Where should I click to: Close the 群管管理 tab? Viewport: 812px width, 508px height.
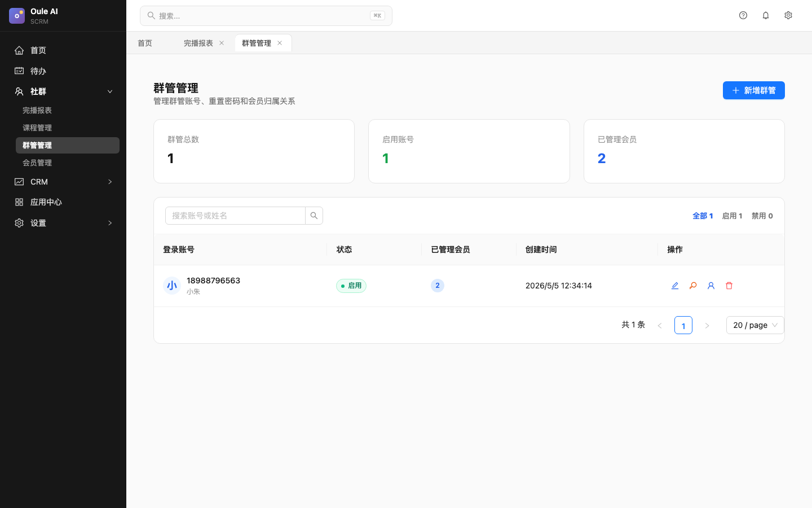click(280, 43)
